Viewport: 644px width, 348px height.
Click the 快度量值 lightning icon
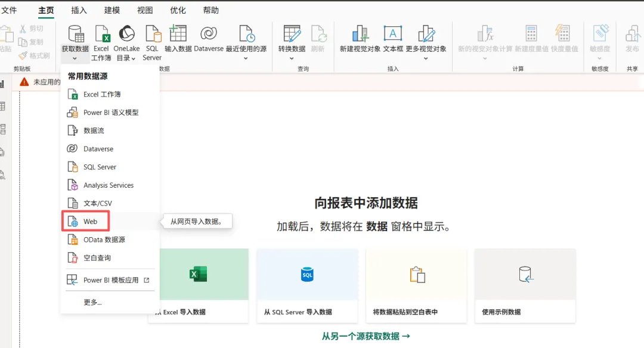coord(562,33)
